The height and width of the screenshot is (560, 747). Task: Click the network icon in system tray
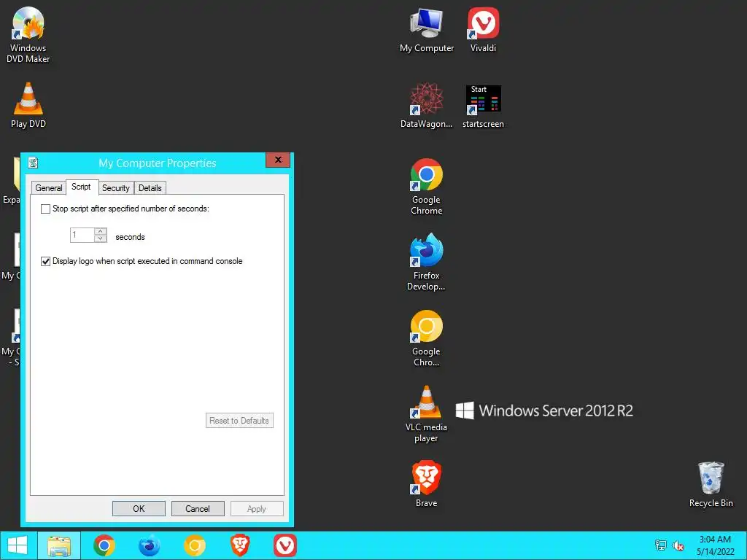pyautogui.click(x=660, y=545)
